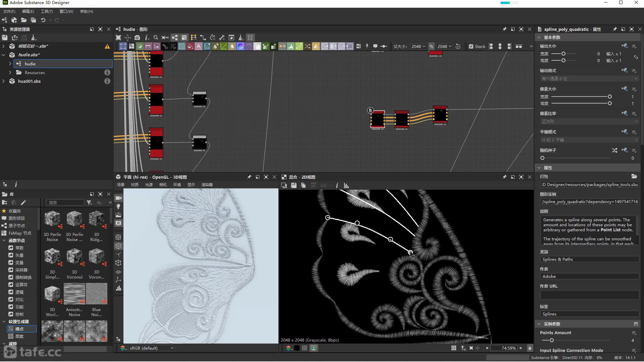Image resolution: width=644 pixels, height=362 pixels.
Task: Toggle the lock icon next to zoom percentage
Action: 530,348
